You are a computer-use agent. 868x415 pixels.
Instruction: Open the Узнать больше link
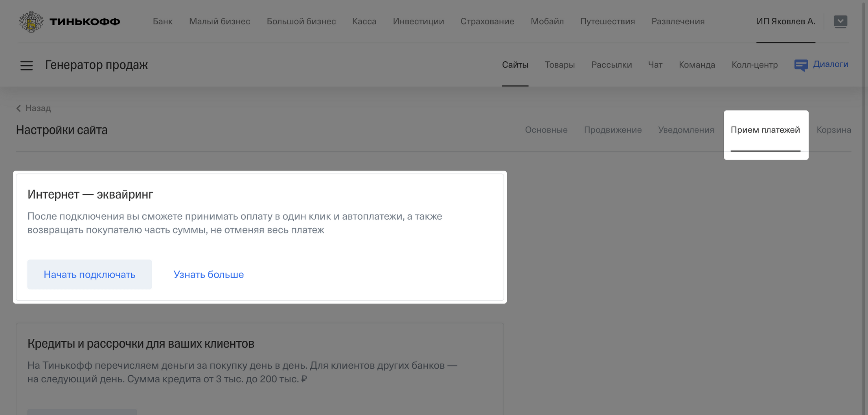pos(209,274)
